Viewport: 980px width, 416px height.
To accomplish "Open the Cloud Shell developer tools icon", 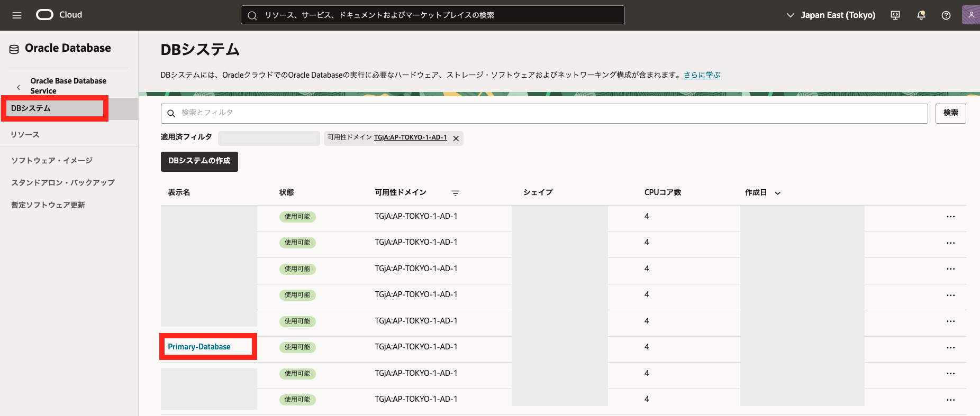I will click(895, 15).
